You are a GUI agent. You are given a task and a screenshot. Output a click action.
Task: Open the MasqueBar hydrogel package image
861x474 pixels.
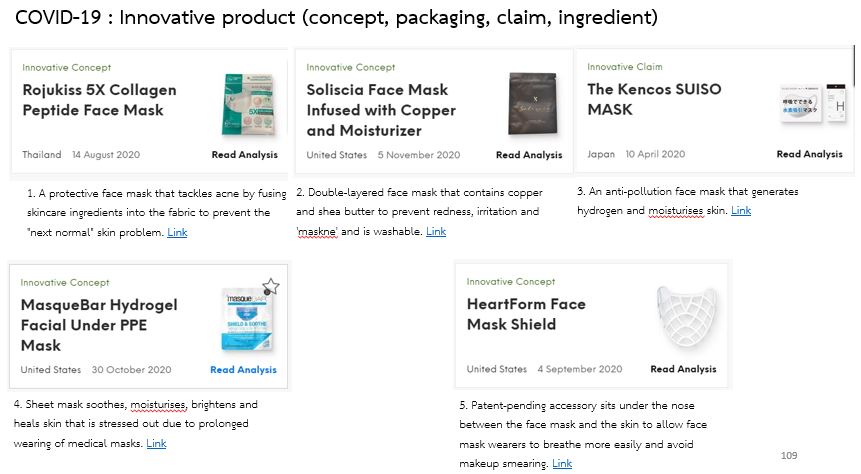[x=247, y=321]
